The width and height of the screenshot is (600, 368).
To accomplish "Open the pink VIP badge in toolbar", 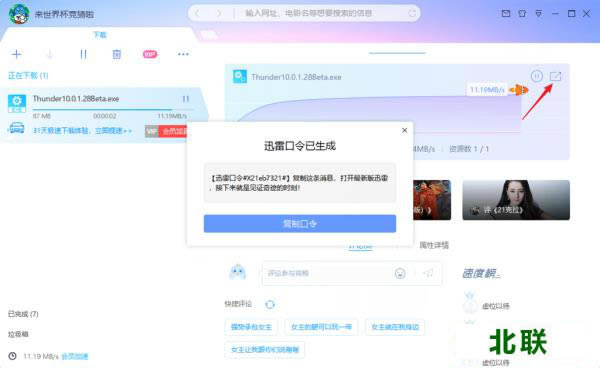I will coord(150,54).
